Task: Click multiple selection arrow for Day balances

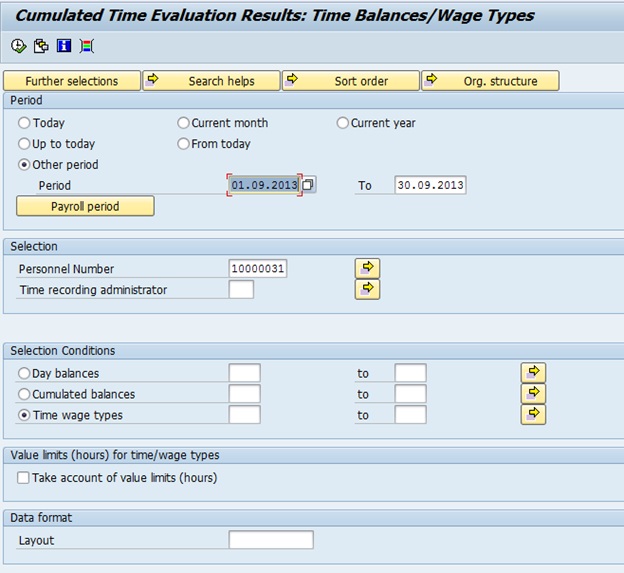Action: (x=533, y=372)
